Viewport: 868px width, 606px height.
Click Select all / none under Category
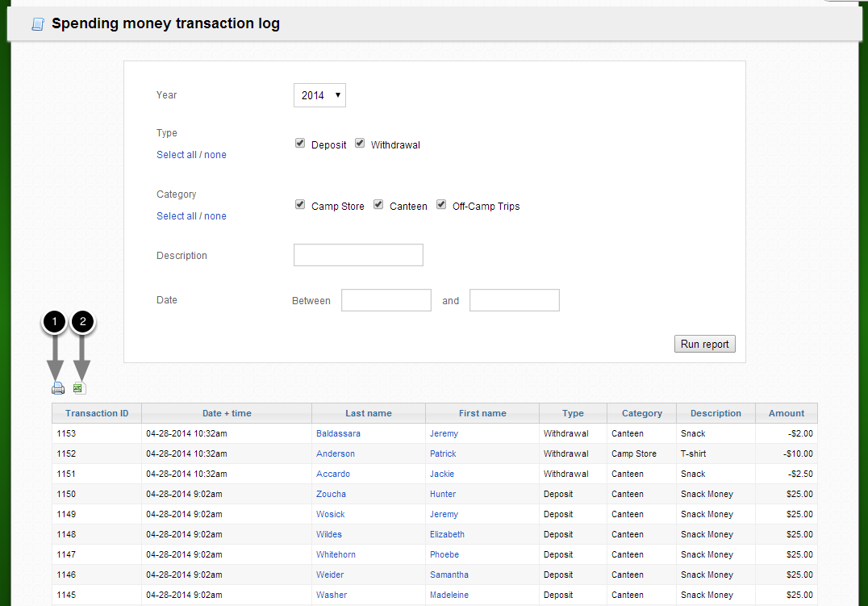click(x=191, y=215)
